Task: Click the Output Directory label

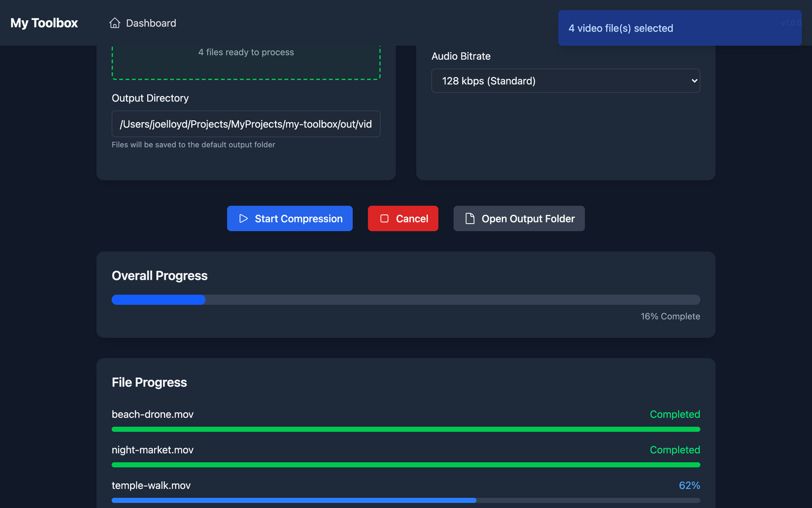Action: [150, 98]
